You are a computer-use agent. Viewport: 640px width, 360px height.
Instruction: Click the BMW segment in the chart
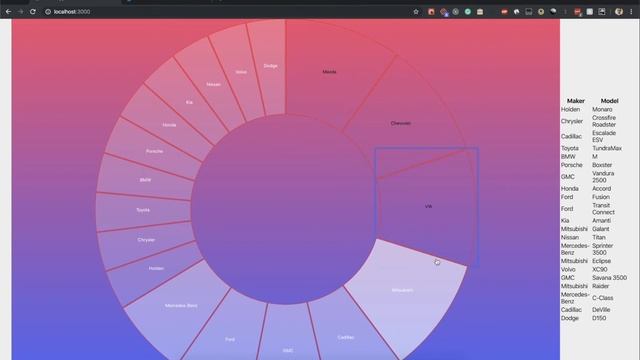(145, 180)
